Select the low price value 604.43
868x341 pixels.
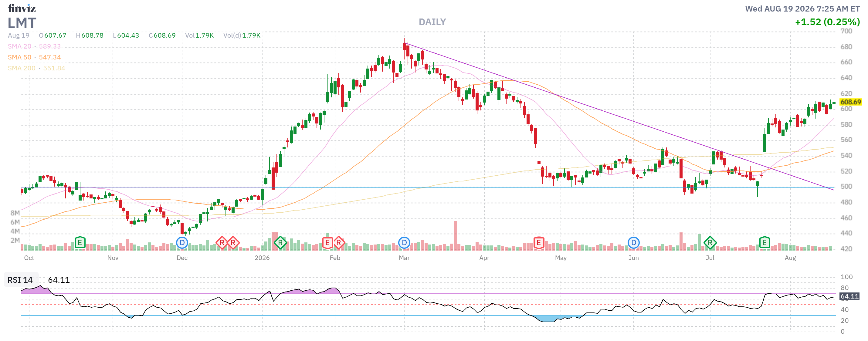click(128, 35)
